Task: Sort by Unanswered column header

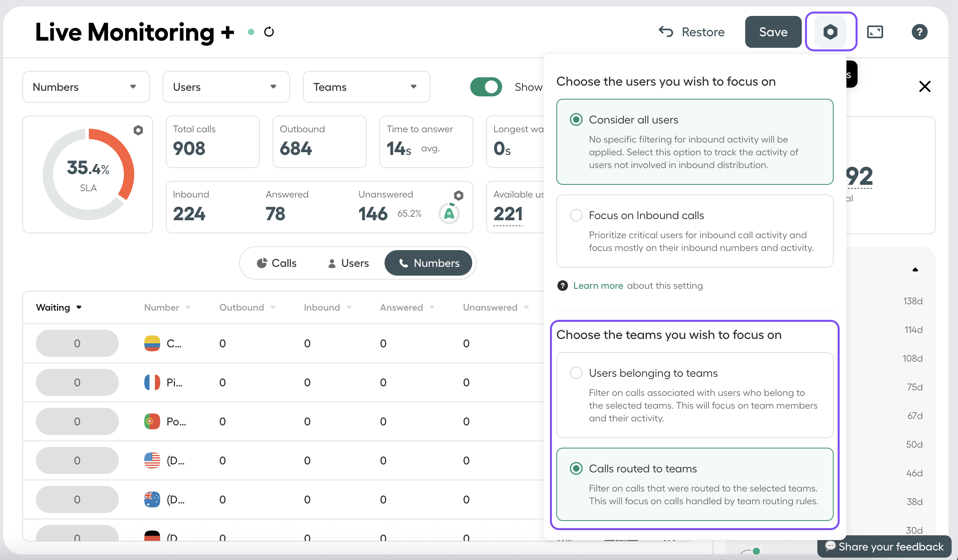Action: pos(496,307)
